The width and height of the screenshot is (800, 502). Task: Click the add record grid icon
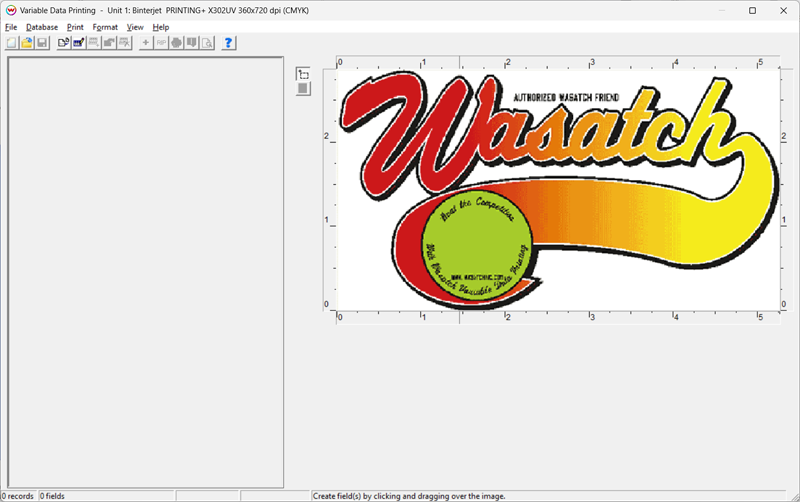94,43
